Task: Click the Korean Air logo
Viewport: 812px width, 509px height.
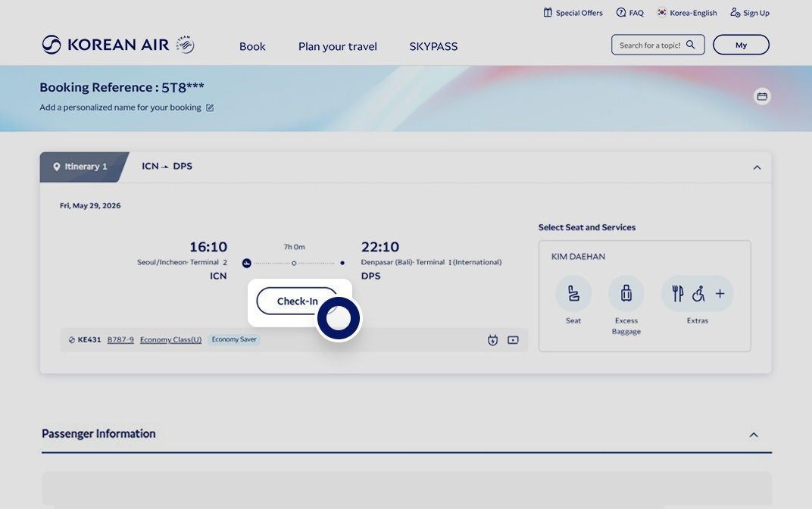Action: coord(105,45)
